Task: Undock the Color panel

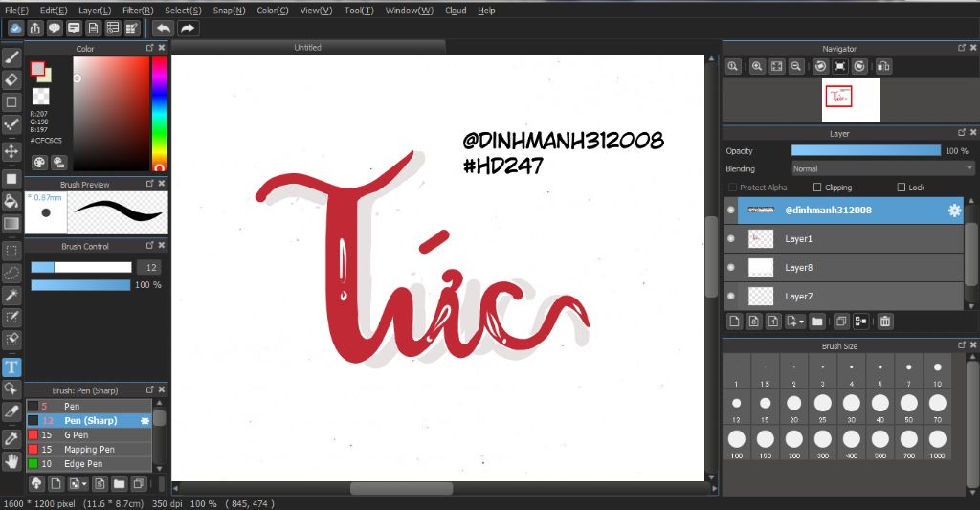Action: click(150, 48)
